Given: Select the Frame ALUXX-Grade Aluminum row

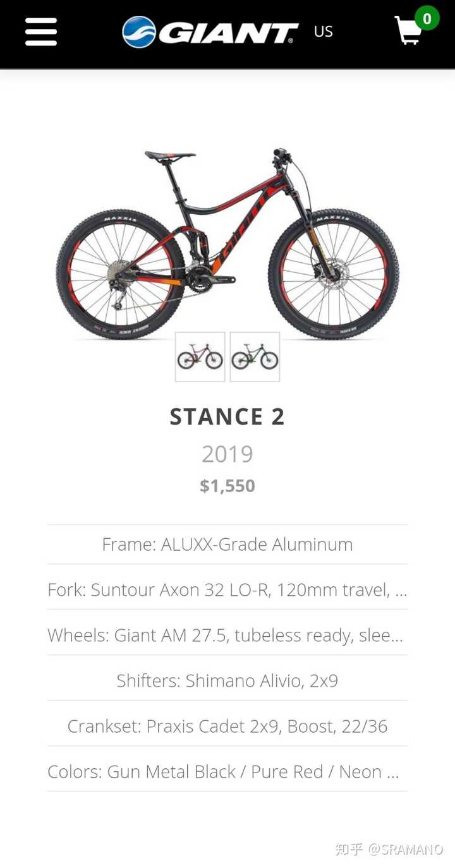Looking at the screenshot, I should [x=227, y=545].
